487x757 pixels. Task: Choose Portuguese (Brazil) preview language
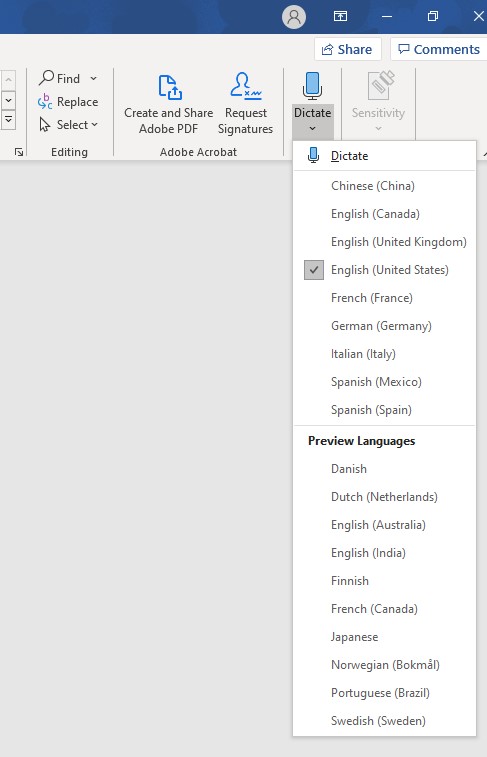pos(384,693)
